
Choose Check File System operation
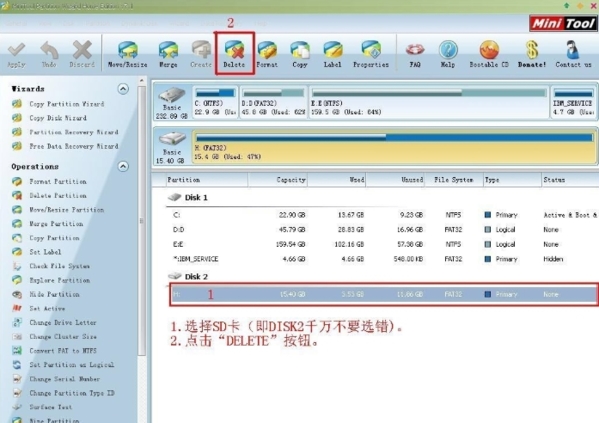(x=51, y=266)
